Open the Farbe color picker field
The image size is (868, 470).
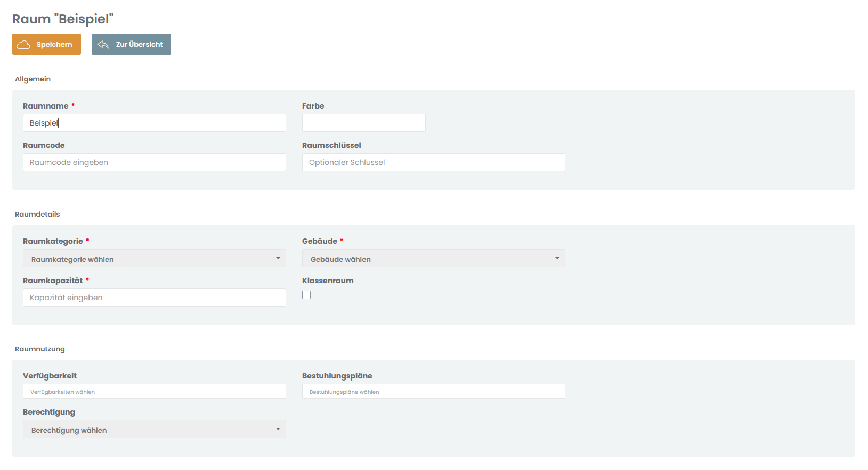(364, 123)
